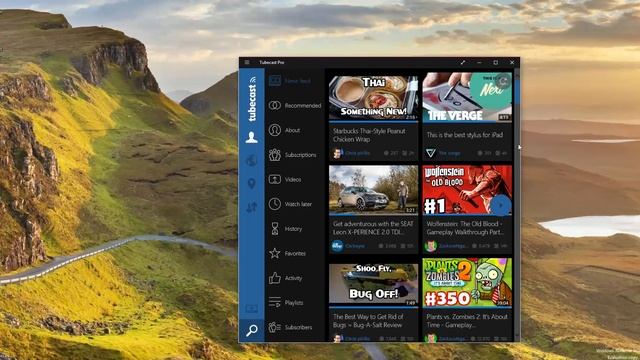Click title 'Get adventurous with the SEAT Leon'

coord(373,228)
